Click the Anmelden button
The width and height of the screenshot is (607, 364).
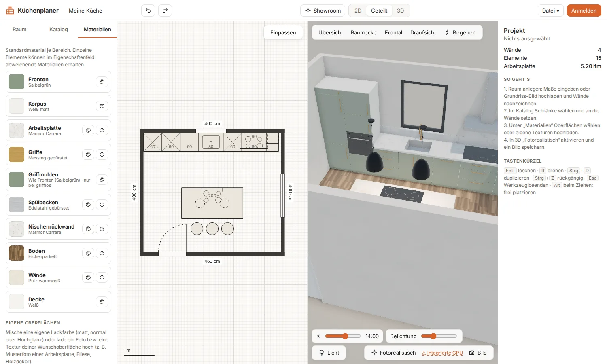(584, 11)
